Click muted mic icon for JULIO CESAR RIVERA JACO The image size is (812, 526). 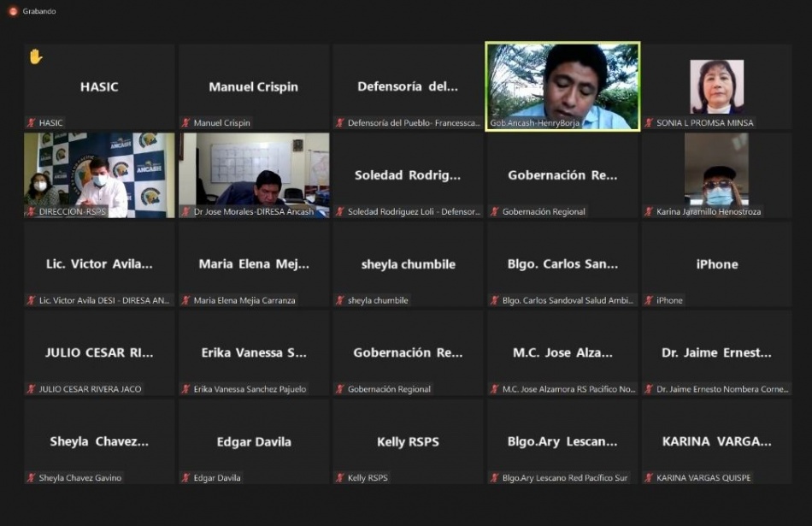[x=31, y=389]
